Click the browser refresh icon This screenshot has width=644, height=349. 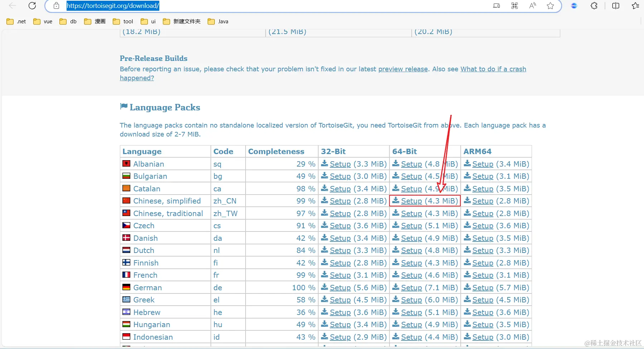pos(32,6)
